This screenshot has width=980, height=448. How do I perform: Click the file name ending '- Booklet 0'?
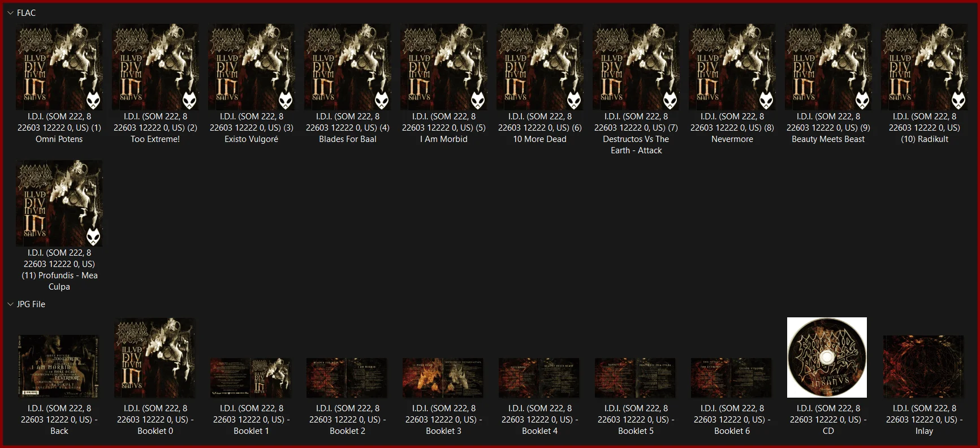(156, 420)
